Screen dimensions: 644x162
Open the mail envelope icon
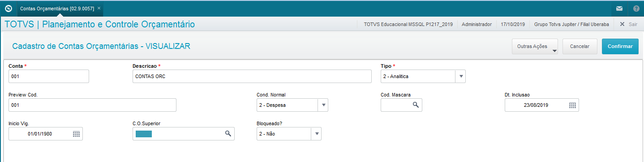[619, 9]
